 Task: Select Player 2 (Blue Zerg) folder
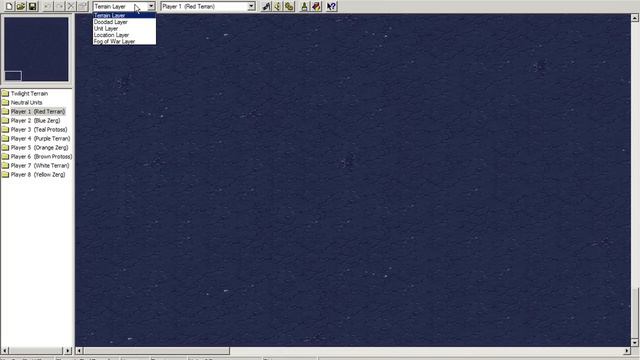coord(31,120)
